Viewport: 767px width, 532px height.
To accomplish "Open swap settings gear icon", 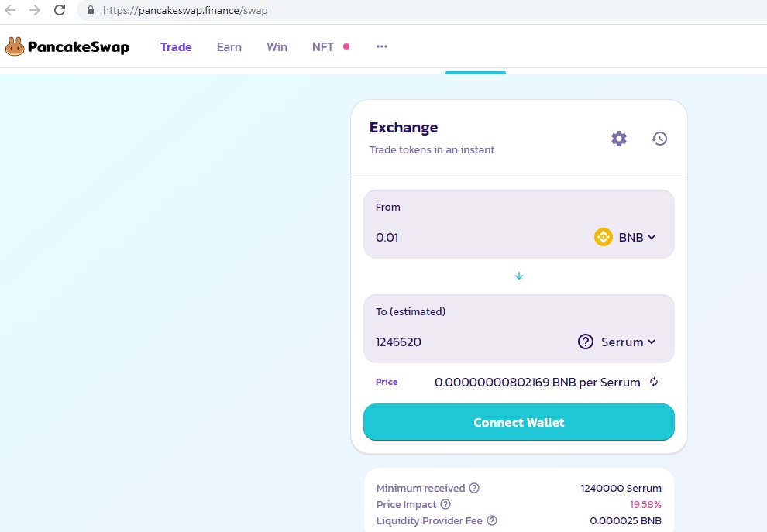I will (x=619, y=139).
